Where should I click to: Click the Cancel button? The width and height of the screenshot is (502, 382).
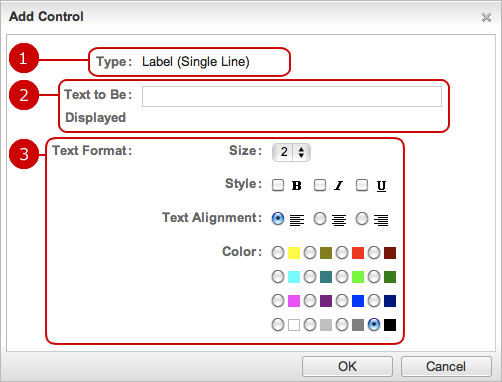446,366
